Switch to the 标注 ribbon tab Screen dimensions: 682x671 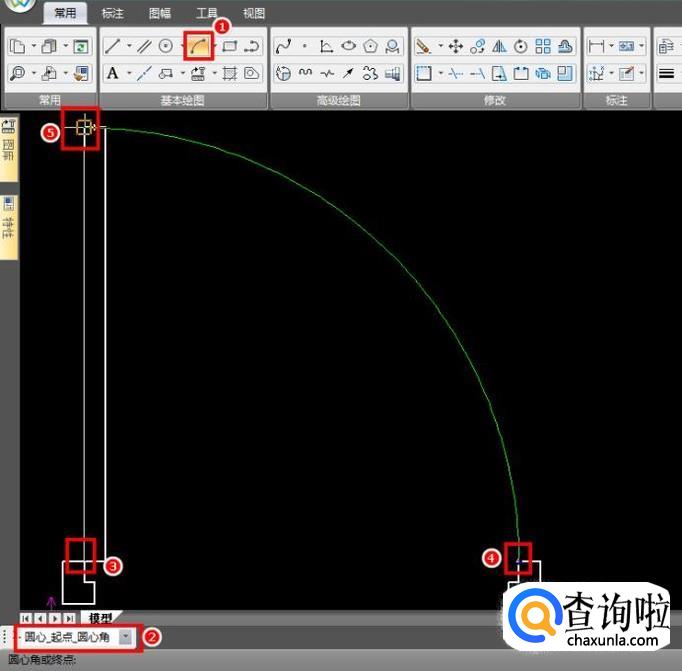113,14
